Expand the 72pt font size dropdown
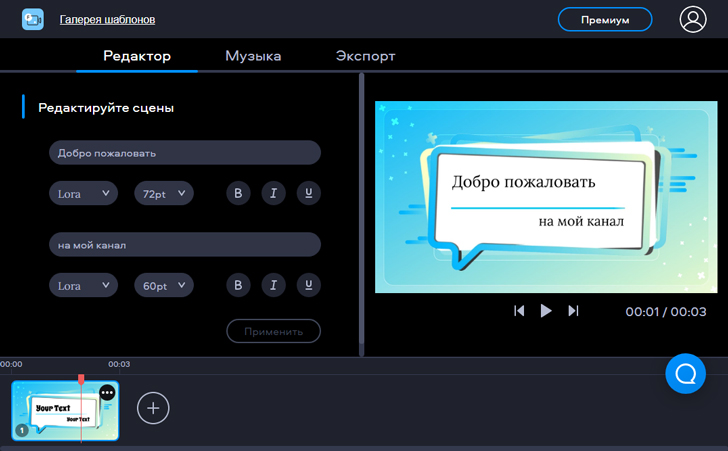This screenshot has height=451, width=728. 164,194
